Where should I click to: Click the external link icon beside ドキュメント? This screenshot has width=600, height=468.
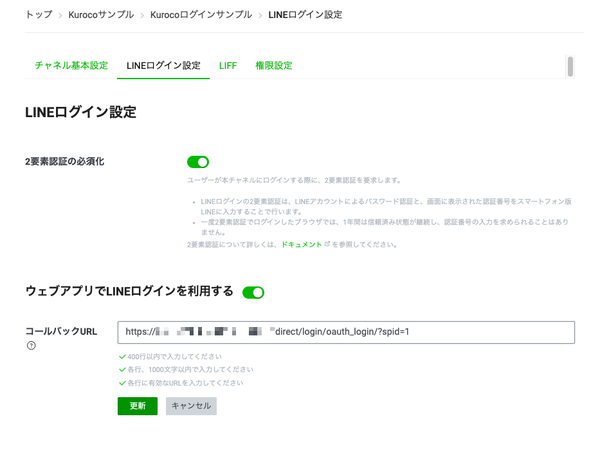(x=327, y=244)
